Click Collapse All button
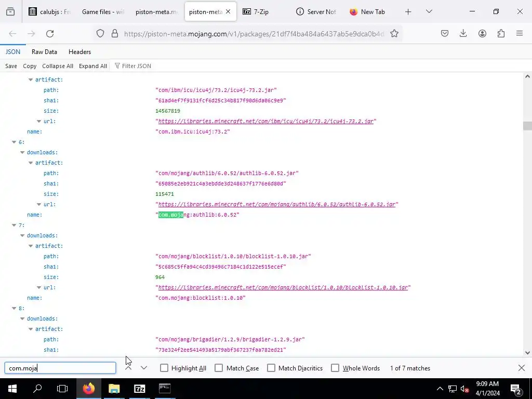The image size is (532, 399). point(58,66)
